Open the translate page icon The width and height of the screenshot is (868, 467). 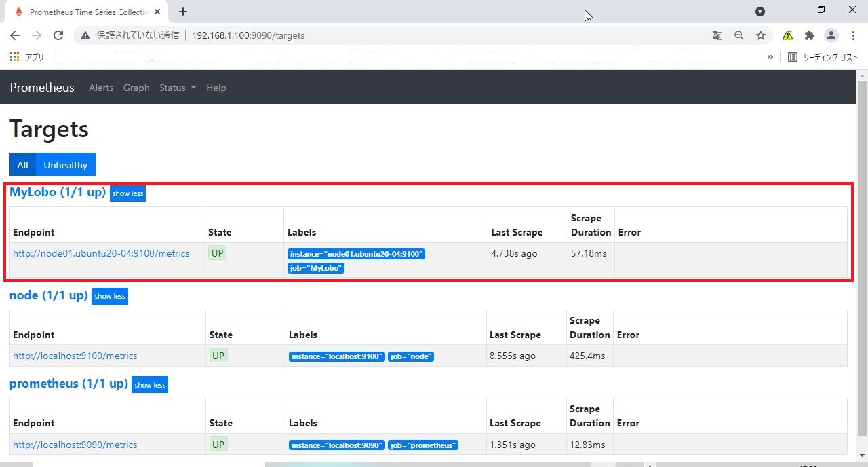coord(717,35)
